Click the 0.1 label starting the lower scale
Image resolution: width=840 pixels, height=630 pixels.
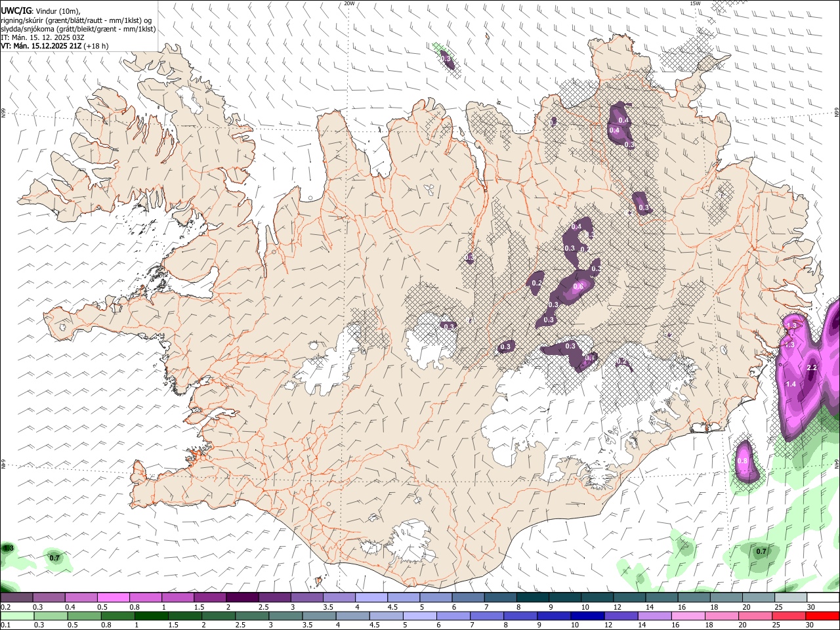pyautogui.click(x=5, y=625)
